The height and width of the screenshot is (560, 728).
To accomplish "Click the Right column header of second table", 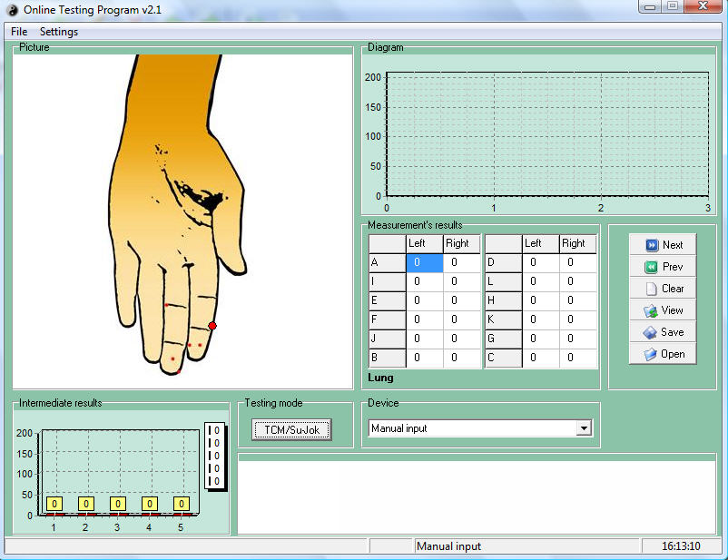I will [577, 244].
